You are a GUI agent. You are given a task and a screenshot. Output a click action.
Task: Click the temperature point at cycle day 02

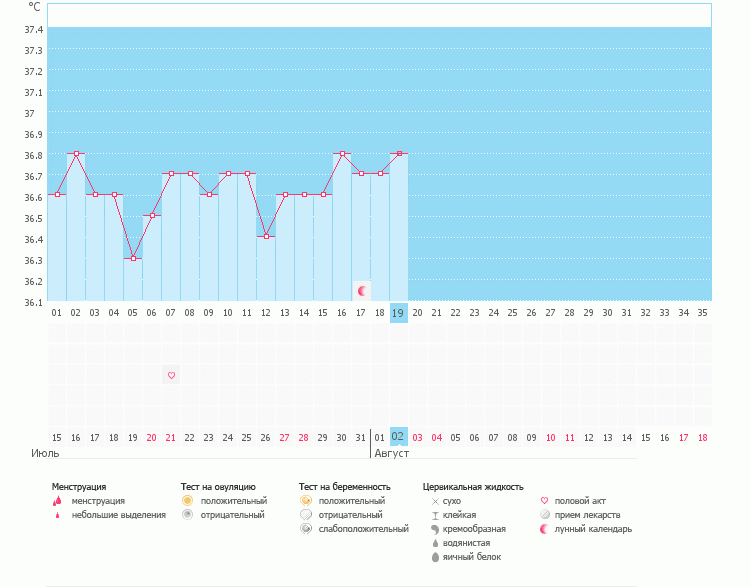pos(76,153)
